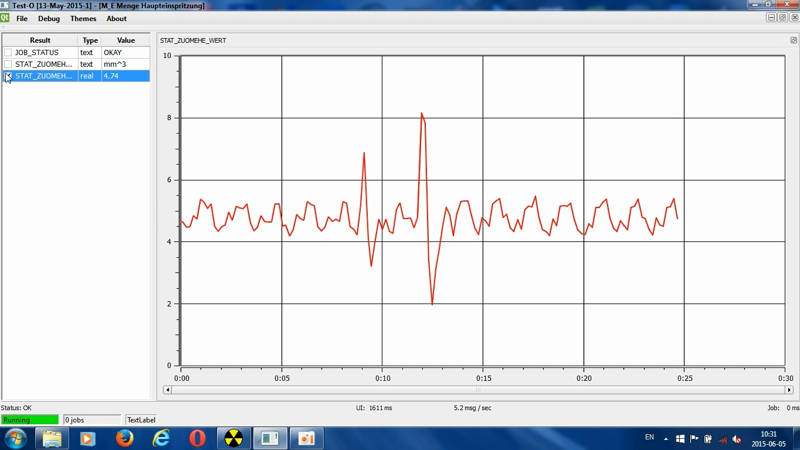
Task: Open Firefox from the taskbar
Action: pyautogui.click(x=124, y=438)
